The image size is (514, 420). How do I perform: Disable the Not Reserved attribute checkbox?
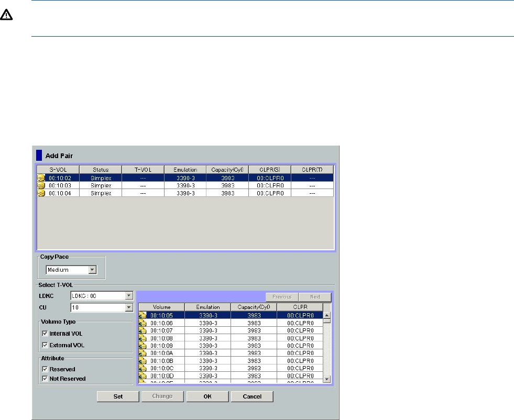[x=45, y=379]
